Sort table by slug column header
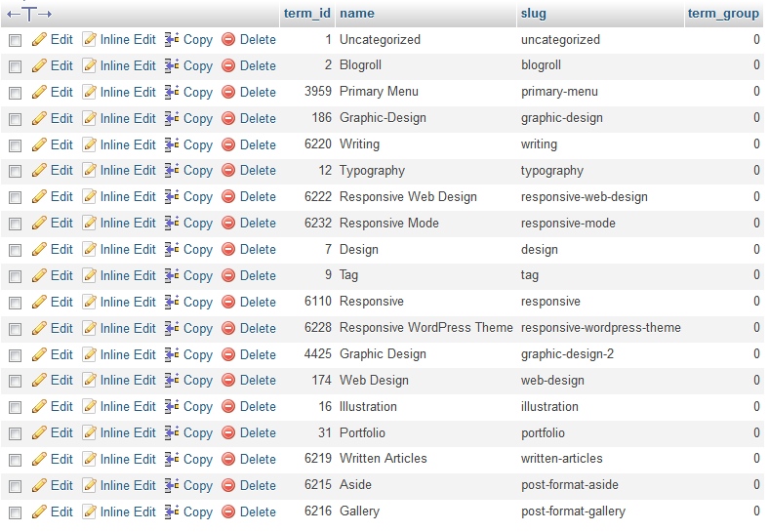The height and width of the screenshot is (532, 769). pyautogui.click(x=533, y=14)
